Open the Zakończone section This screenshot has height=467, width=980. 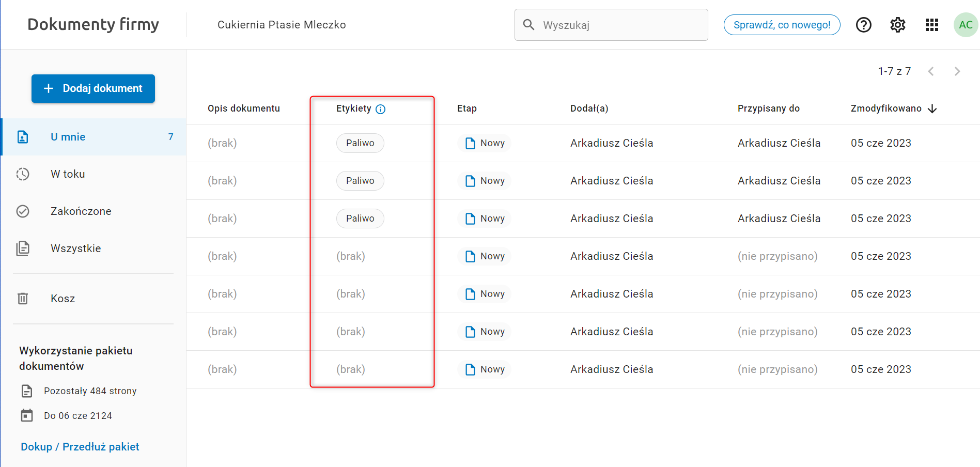tap(94, 211)
